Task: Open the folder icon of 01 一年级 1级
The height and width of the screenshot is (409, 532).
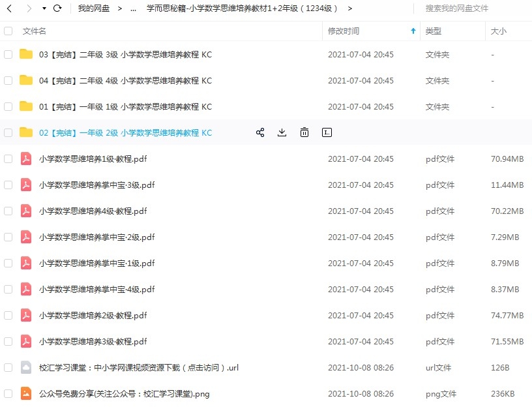Action: click(26, 106)
